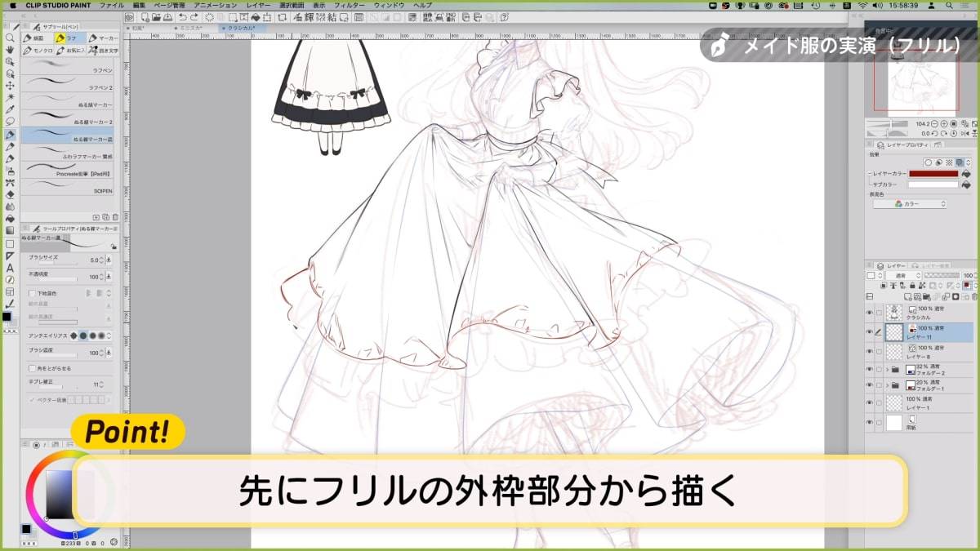
Task: Select the magnifier zoom tool
Action: tap(10, 38)
